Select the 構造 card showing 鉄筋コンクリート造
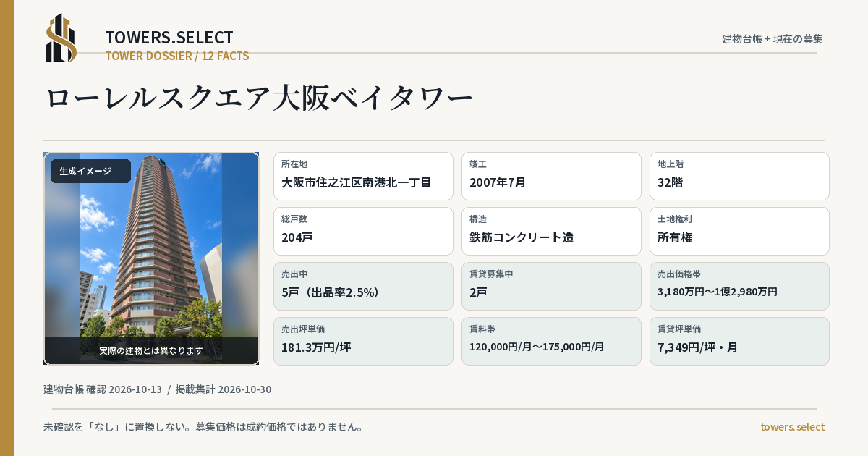The width and height of the screenshot is (868, 456). (551, 231)
